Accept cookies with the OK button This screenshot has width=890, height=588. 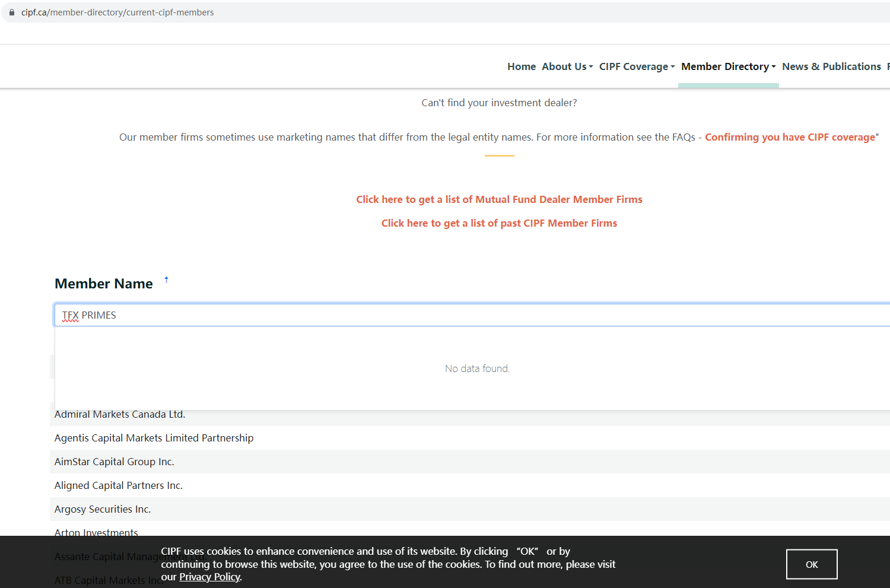(812, 564)
